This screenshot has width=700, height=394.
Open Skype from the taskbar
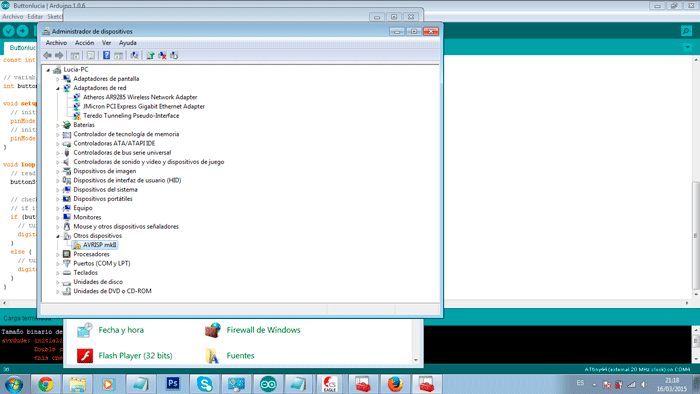click(204, 383)
